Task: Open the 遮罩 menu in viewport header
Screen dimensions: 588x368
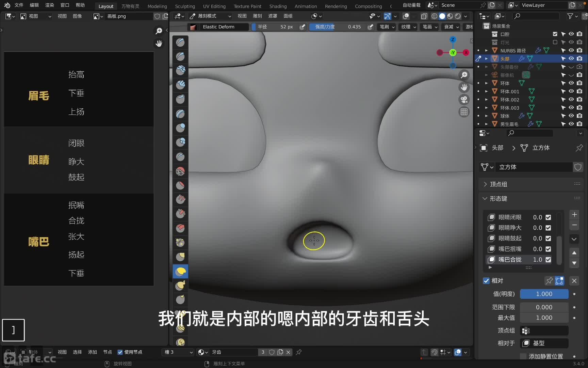Action: tap(273, 16)
